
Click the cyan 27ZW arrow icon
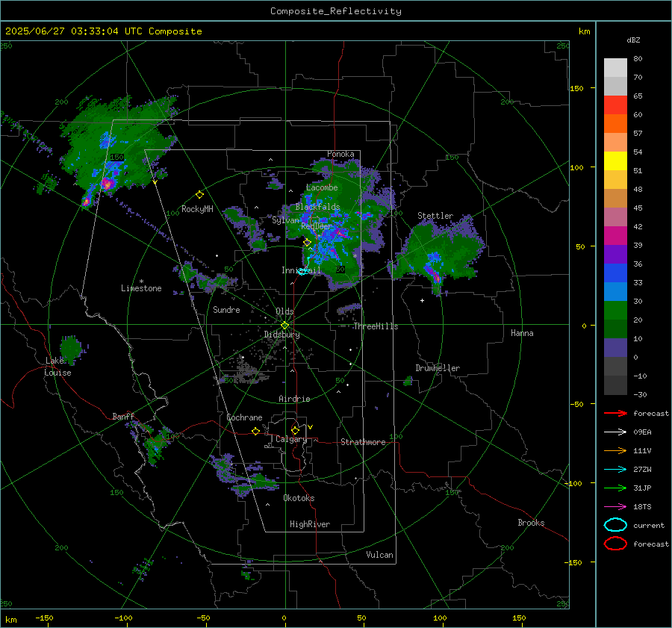pyautogui.click(x=615, y=470)
